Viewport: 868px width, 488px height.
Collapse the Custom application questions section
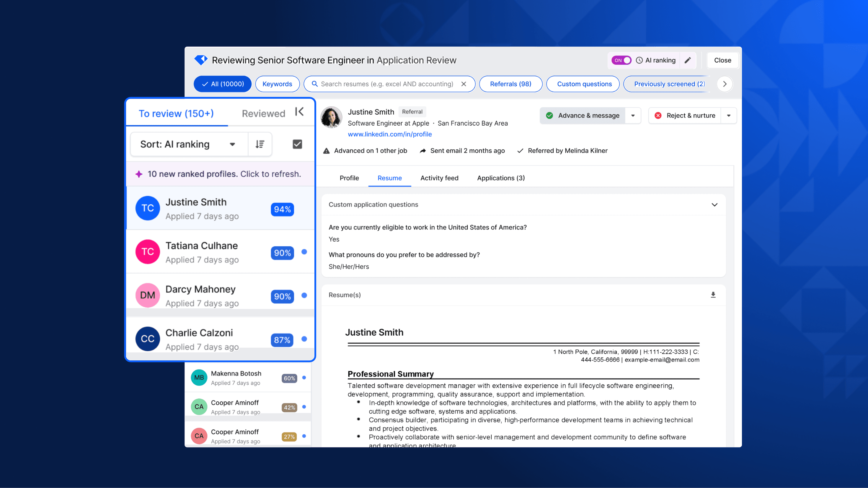[714, 205]
